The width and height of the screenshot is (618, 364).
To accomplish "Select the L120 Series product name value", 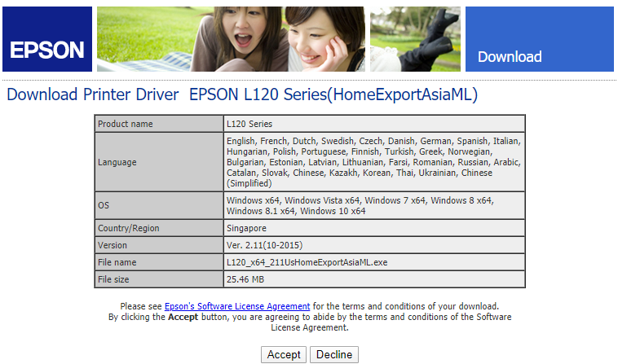I will (249, 124).
